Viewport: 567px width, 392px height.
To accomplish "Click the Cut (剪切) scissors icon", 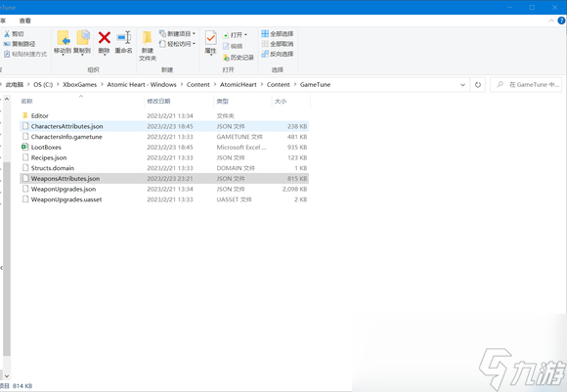I will [7, 33].
